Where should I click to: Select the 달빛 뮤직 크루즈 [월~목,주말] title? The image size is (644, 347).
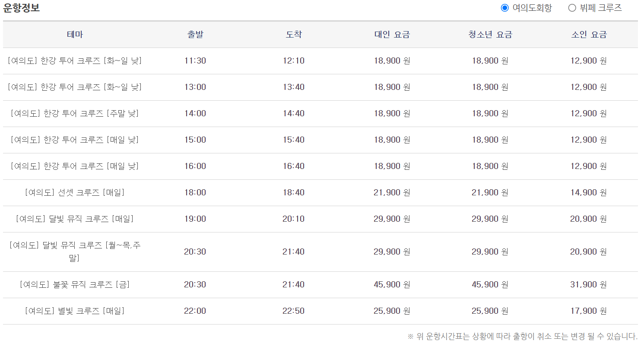click(75, 251)
